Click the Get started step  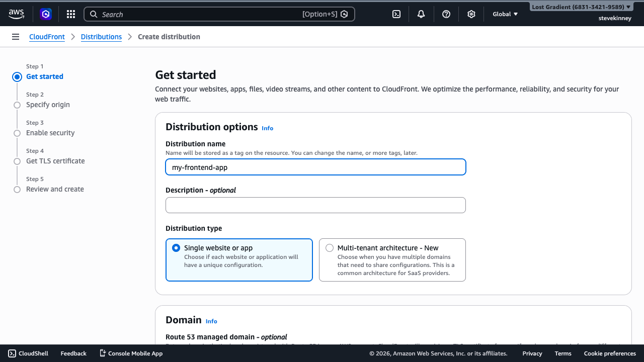point(45,76)
